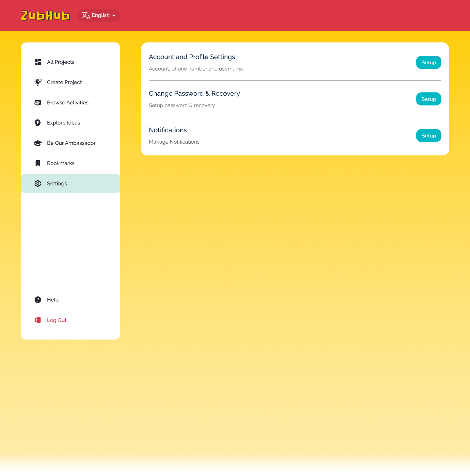This screenshot has width=470, height=476.
Task: Click Setup for Account and Profile Settings
Action: [429, 62]
